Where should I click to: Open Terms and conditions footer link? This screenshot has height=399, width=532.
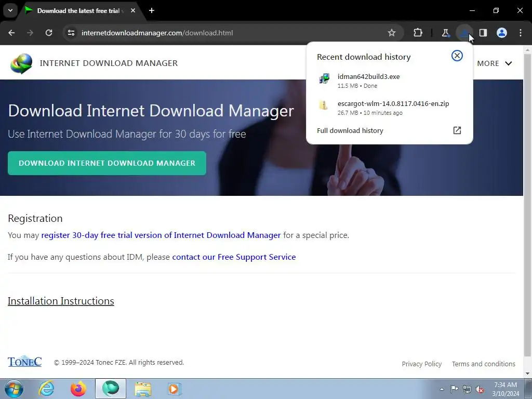(x=484, y=364)
